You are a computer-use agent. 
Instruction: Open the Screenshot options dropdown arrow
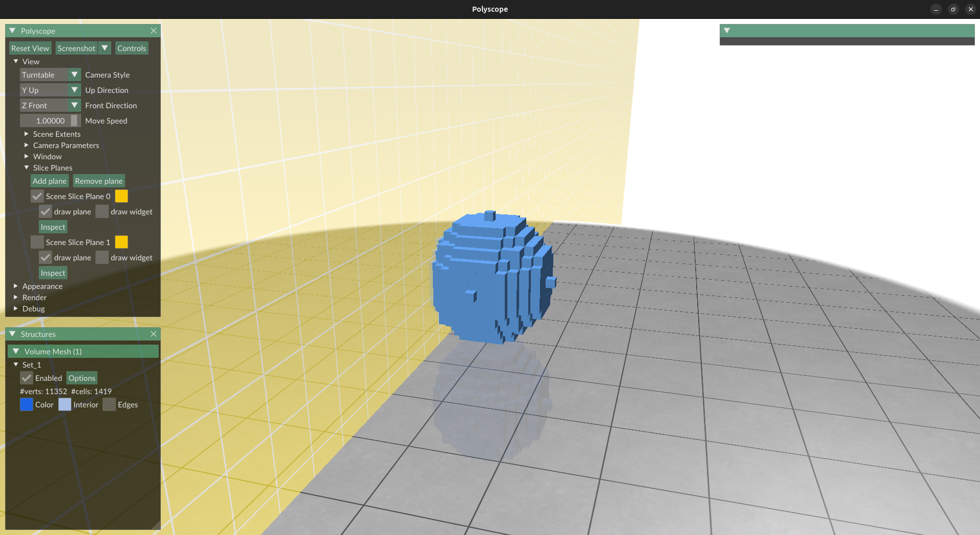pyautogui.click(x=105, y=48)
